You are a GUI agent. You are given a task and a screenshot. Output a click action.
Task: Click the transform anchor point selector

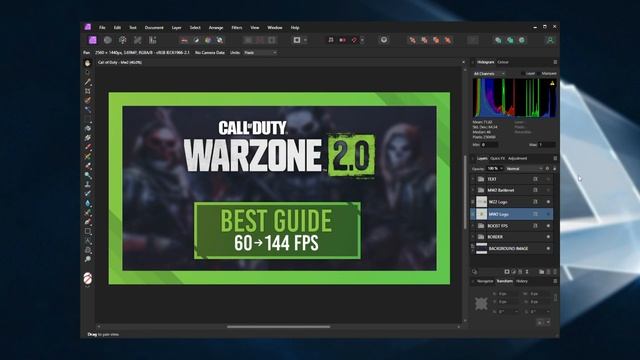pyautogui.click(x=481, y=303)
